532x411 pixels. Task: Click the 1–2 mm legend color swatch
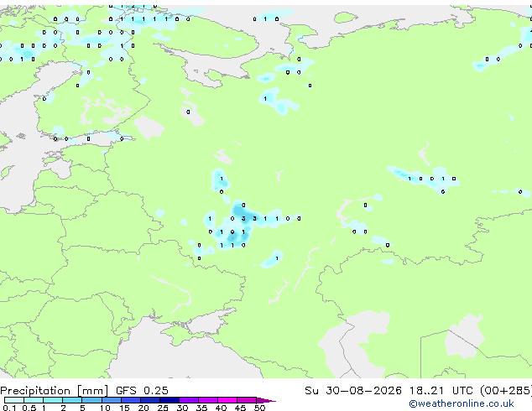53,400
